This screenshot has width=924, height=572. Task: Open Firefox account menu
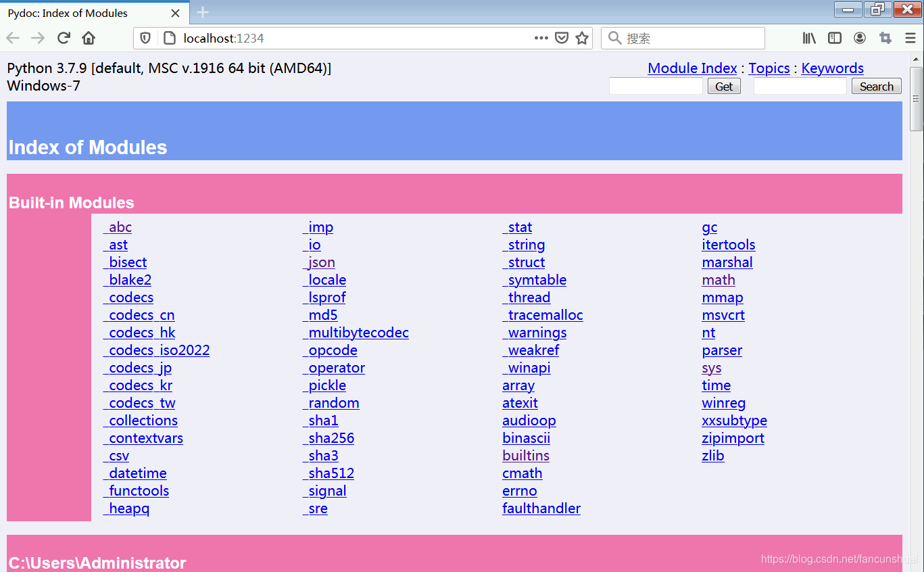point(860,39)
